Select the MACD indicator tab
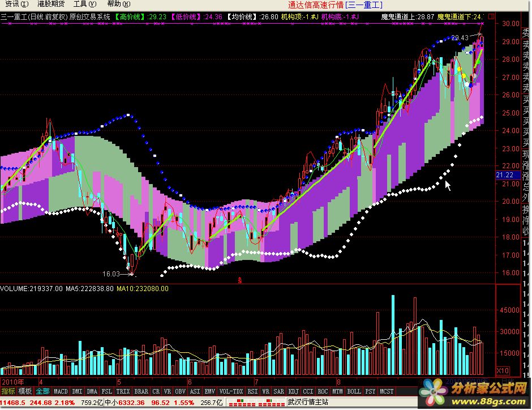The image size is (532, 410). pos(61,391)
